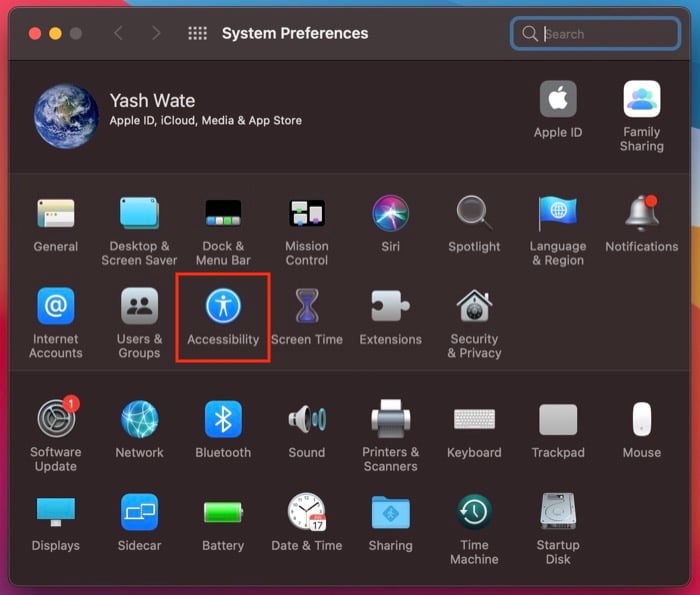Click the Search field
Image resolution: width=700 pixels, height=595 pixels.
tap(595, 33)
